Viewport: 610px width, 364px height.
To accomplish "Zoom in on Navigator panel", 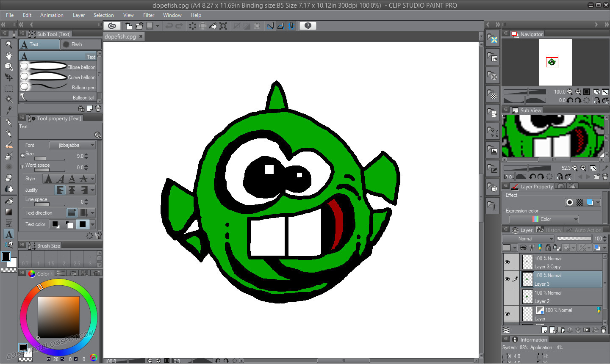I will 578,91.
